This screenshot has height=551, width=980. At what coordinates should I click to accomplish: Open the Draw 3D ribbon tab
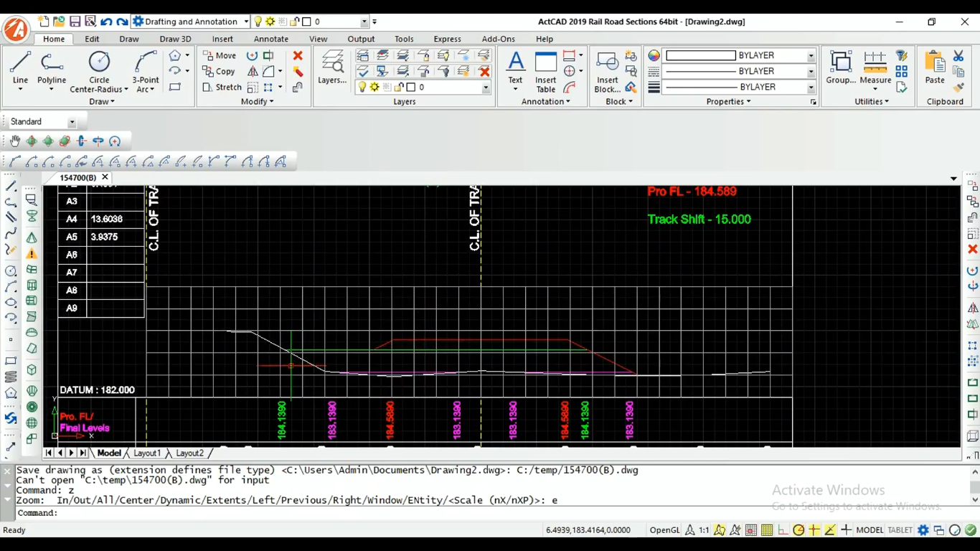175,39
